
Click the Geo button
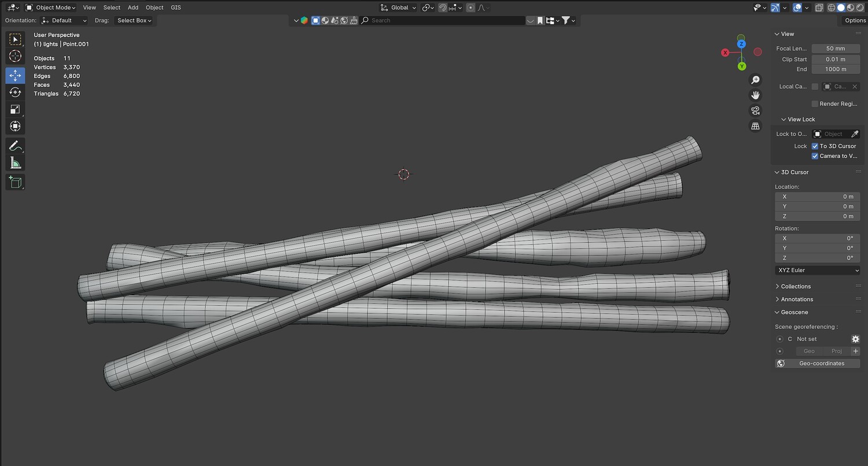pyautogui.click(x=809, y=352)
